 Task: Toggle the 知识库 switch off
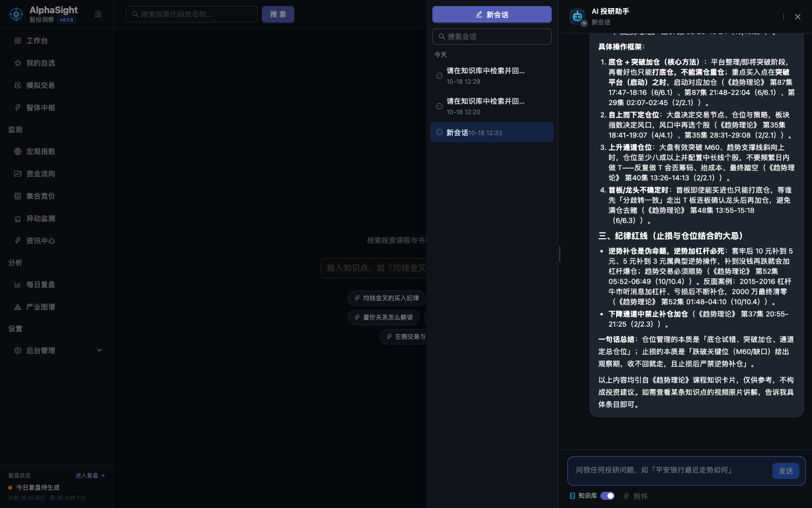607,496
